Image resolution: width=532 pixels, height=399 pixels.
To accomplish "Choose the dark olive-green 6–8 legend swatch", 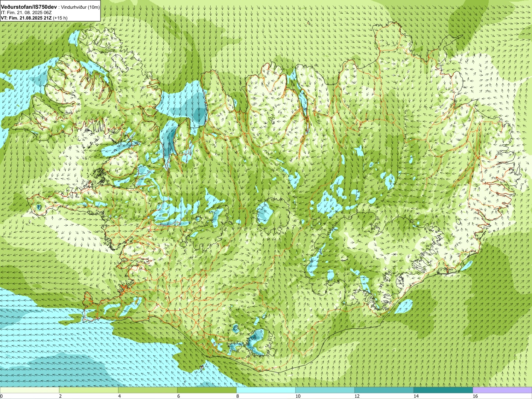I will pyautogui.click(x=207, y=390).
